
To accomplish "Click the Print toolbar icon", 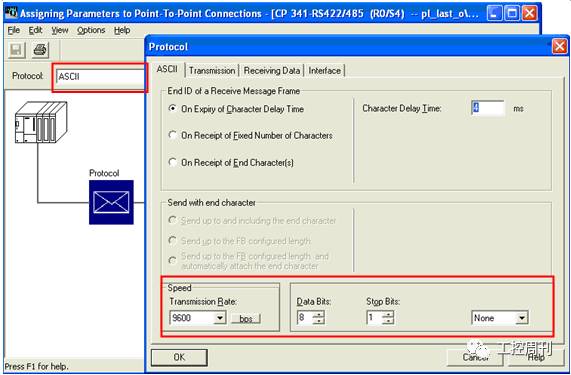I will coord(40,50).
